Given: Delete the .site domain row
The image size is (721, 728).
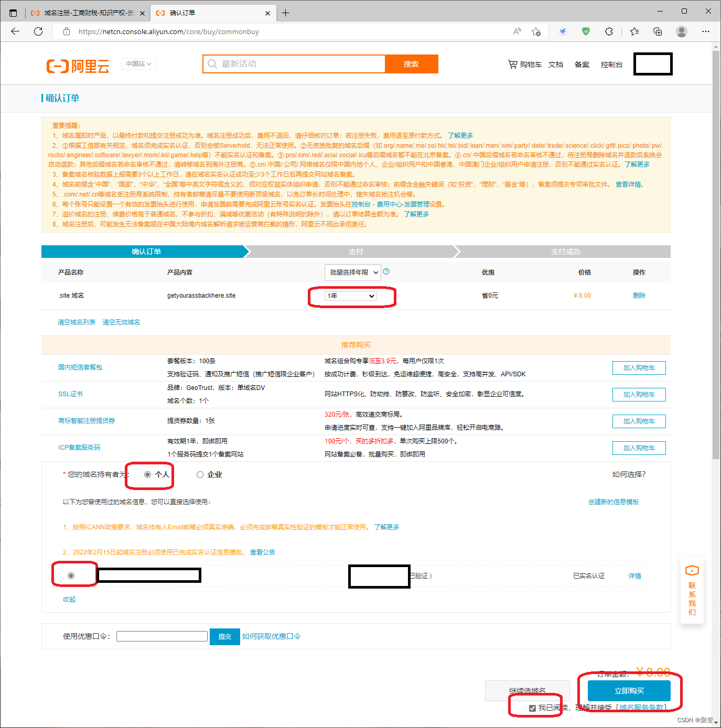Looking at the screenshot, I should (x=639, y=296).
